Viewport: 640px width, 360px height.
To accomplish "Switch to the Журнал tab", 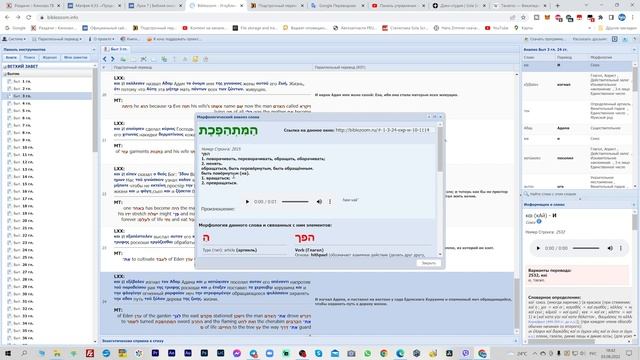I will coord(49,58).
